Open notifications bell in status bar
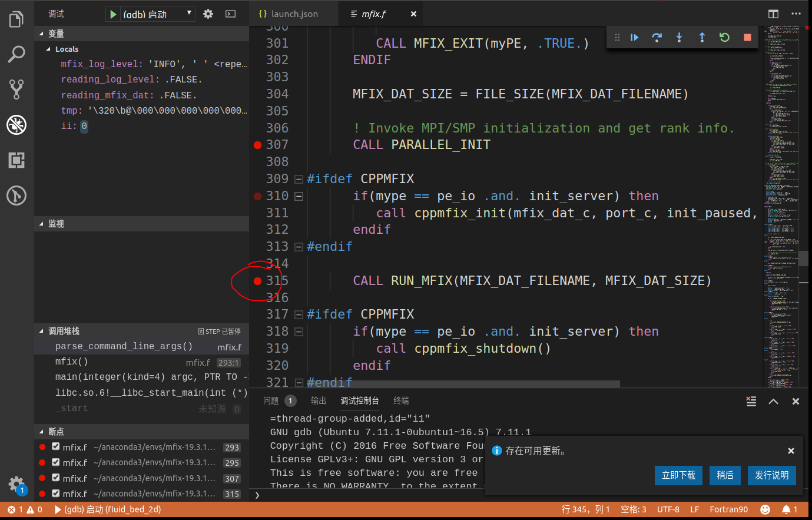The width and height of the screenshot is (812, 520). (789, 509)
